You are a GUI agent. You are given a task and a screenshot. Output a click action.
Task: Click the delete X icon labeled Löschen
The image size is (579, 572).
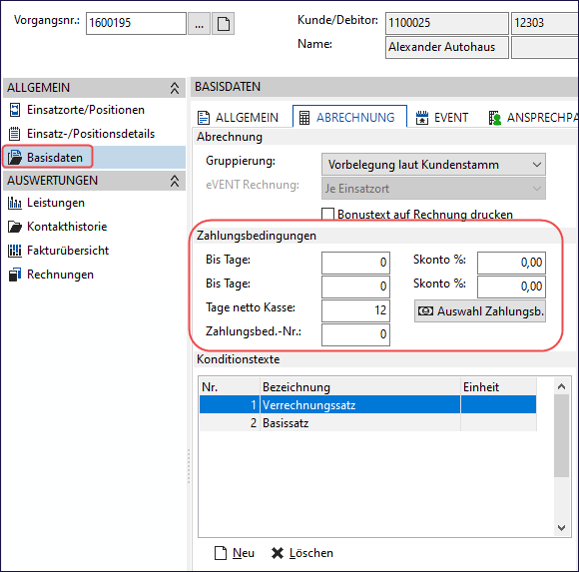coord(277,553)
